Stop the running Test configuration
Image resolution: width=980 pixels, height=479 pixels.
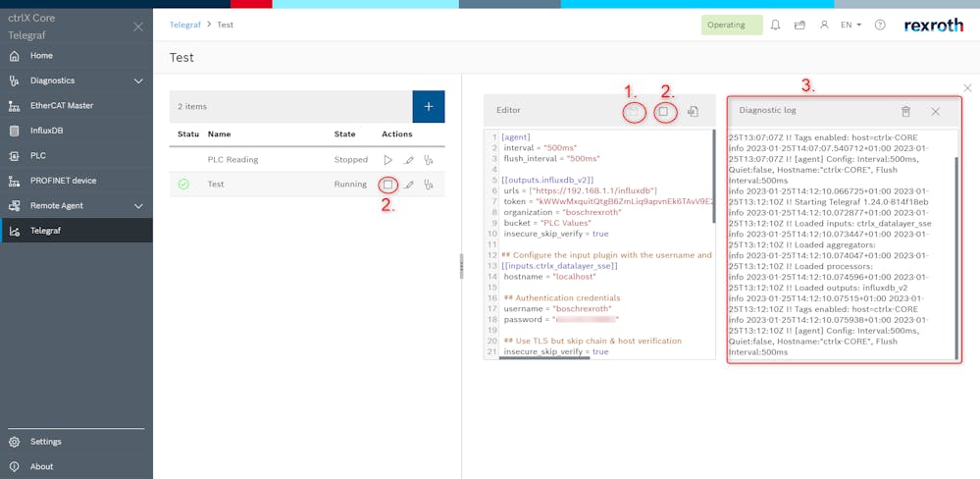click(388, 185)
